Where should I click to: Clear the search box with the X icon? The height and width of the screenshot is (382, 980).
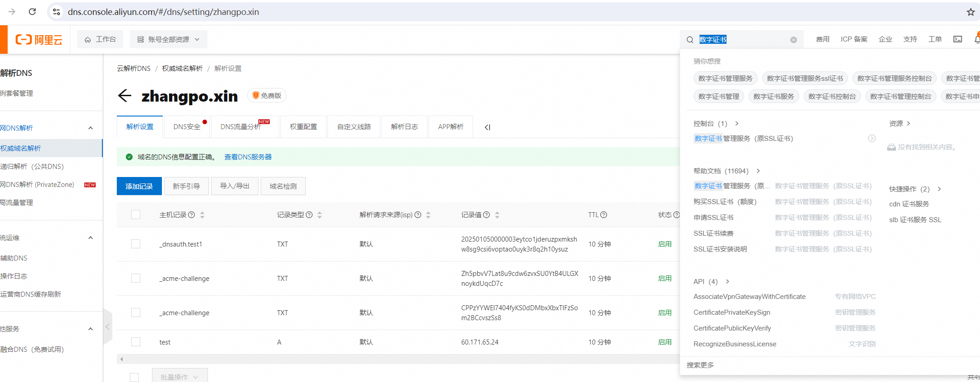793,40
